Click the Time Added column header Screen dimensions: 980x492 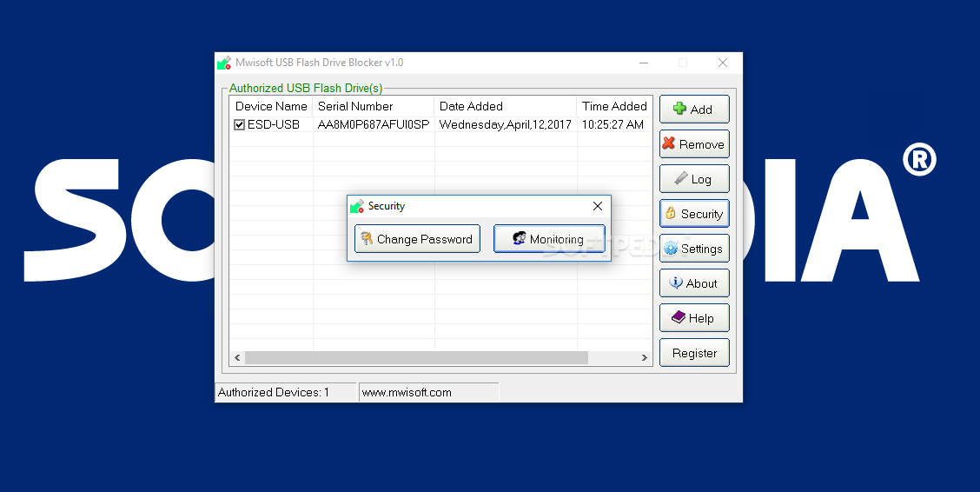point(614,106)
